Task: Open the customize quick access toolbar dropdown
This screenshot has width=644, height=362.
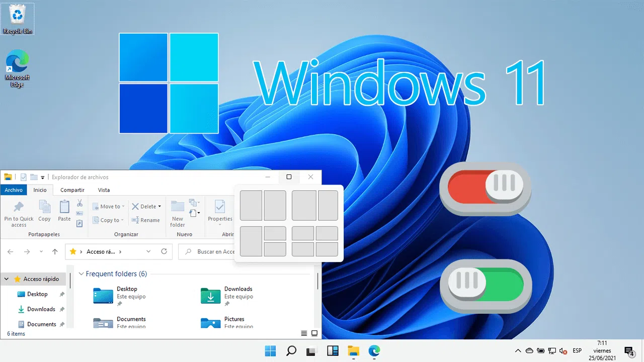Action: pyautogui.click(x=43, y=177)
